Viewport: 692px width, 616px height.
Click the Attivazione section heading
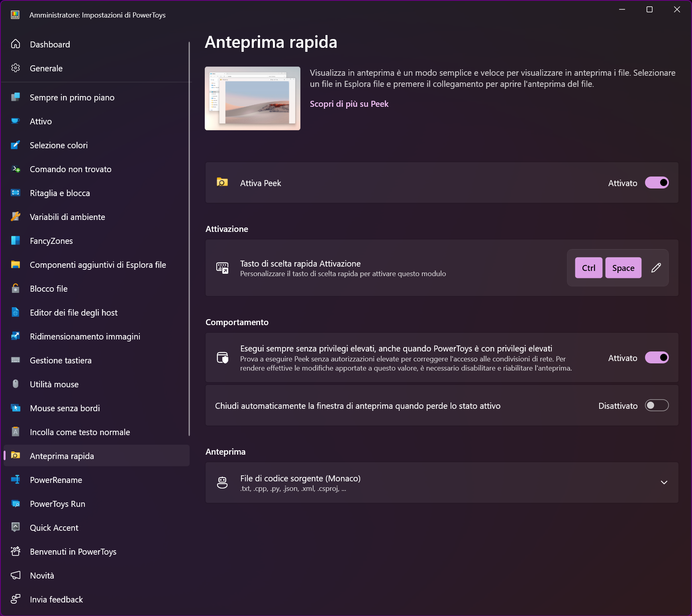pos(227,229)
